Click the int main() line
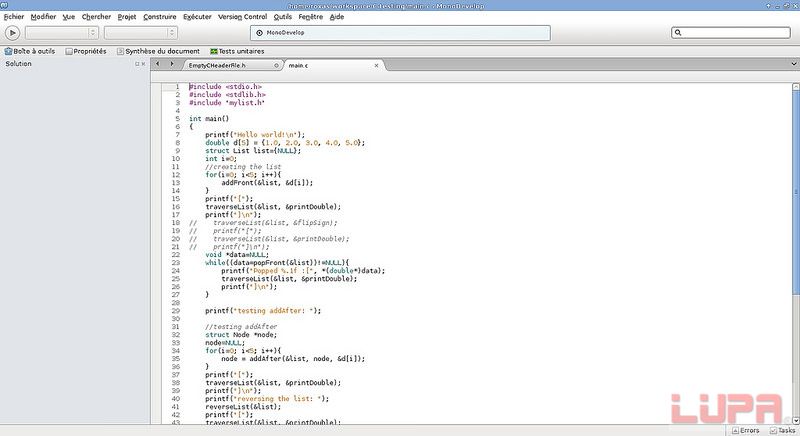 209,119
